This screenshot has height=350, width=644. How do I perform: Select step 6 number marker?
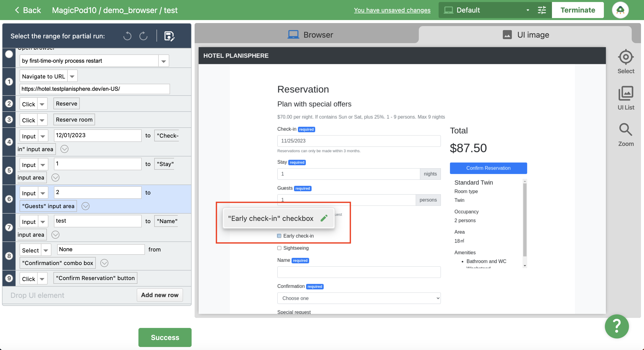(9, 199)
